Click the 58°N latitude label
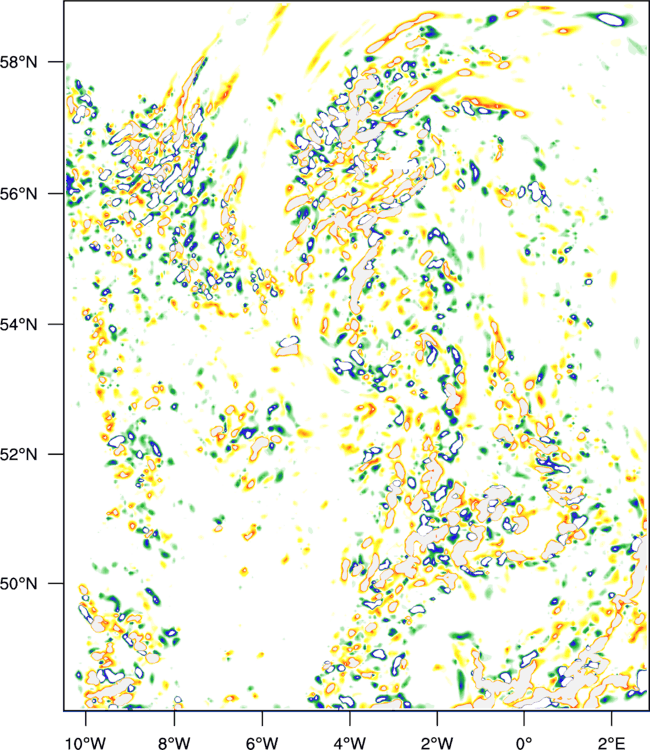Screen dimensions: 650x750 coord(19,62)
